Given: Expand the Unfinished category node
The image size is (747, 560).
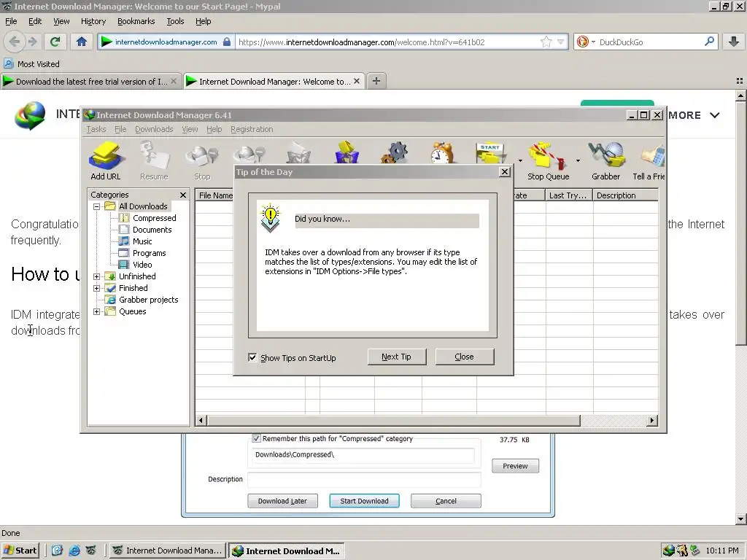Looking at the screenshot, I should click(97, 276).
